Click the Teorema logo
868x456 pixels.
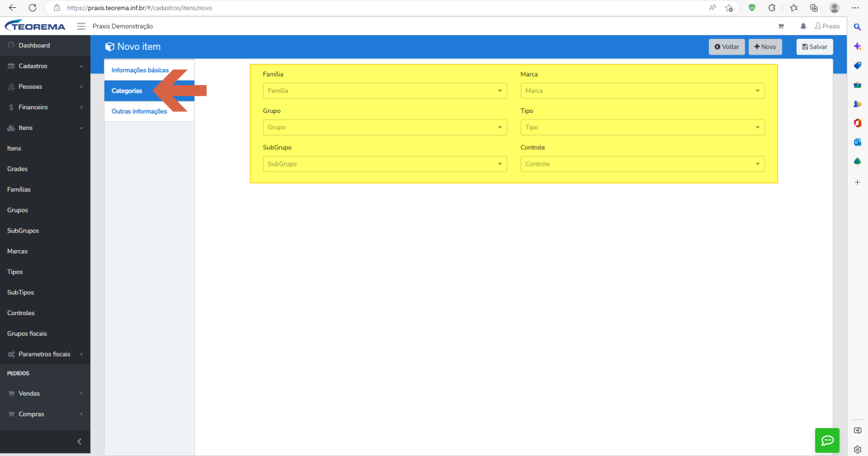tap(35, 26)
